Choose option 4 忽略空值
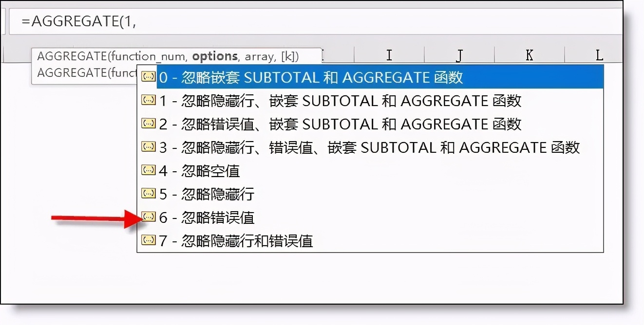 coord(370,171)
